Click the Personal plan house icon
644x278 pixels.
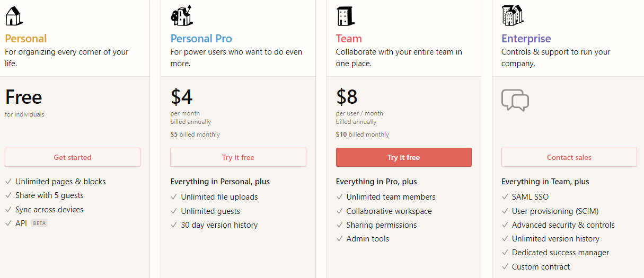(14, 16)
